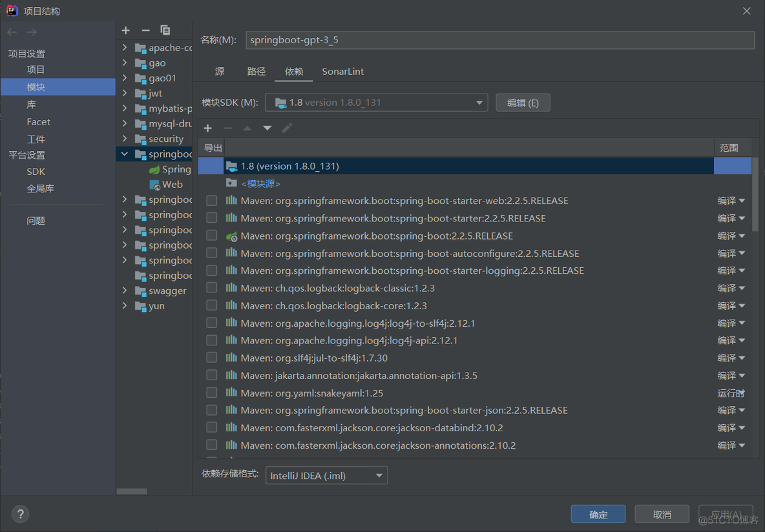765x532 pixels.
Task: Check export for spring-boot-starter-logging
Action: tap(212, 271)
